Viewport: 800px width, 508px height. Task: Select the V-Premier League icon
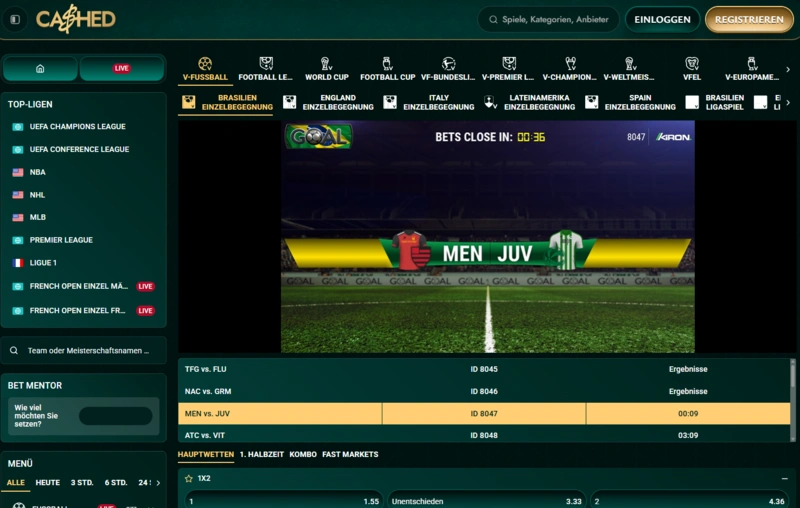tap(509, 63)
